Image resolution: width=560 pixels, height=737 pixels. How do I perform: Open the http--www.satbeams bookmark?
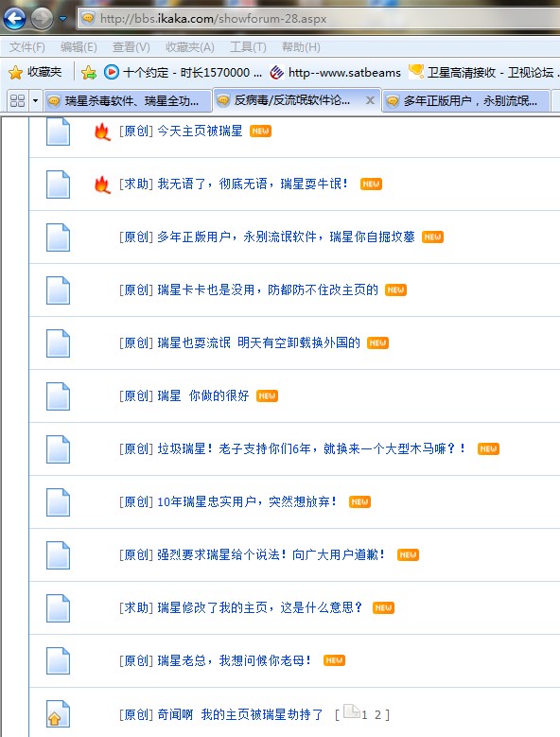336,73
